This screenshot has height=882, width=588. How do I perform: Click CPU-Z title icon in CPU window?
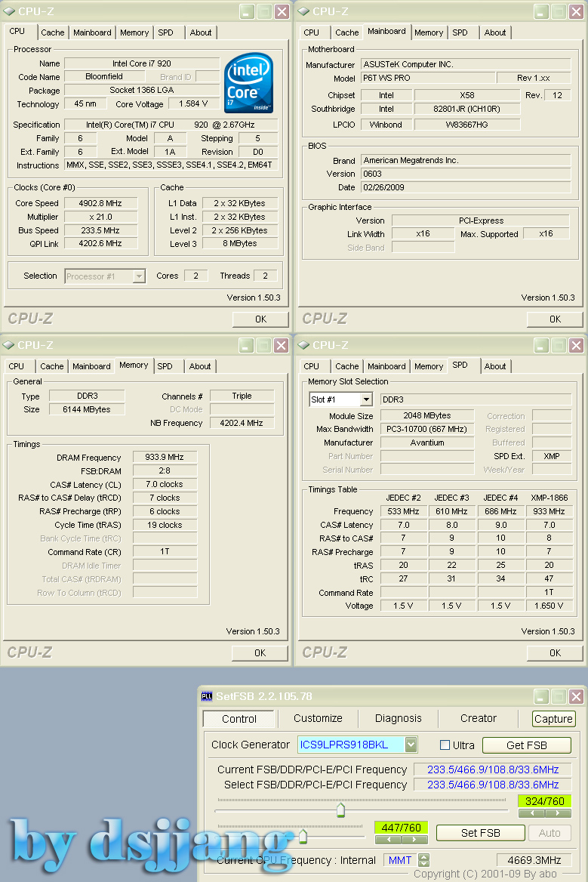9,11
